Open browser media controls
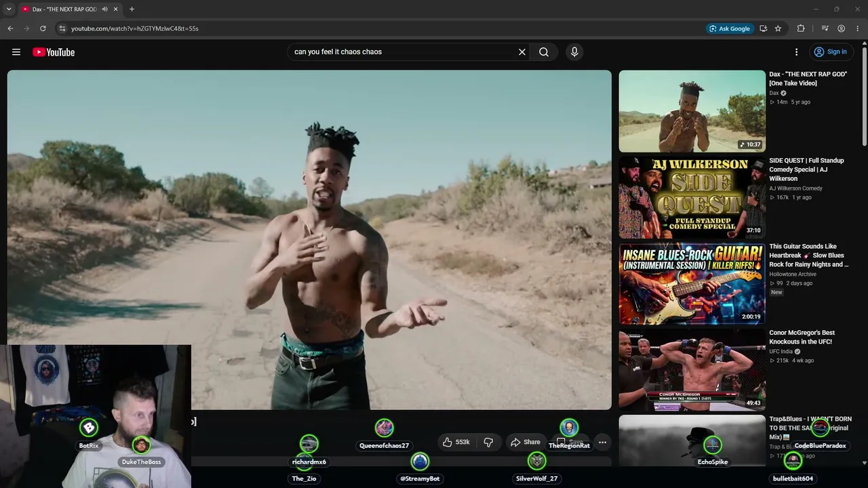This screenshot has width=868, height=488. tap(825, 28)
